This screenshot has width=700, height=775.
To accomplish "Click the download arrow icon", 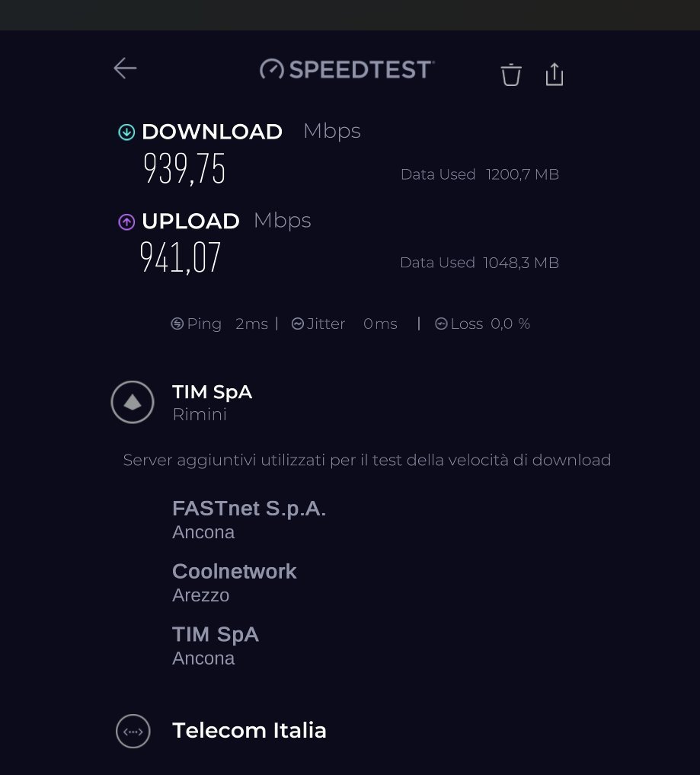I will click(x=126, y=132).
